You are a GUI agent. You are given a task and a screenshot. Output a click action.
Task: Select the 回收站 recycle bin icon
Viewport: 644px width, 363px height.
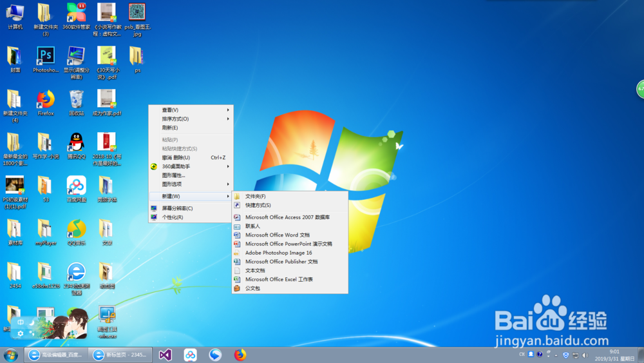[77, 103]
